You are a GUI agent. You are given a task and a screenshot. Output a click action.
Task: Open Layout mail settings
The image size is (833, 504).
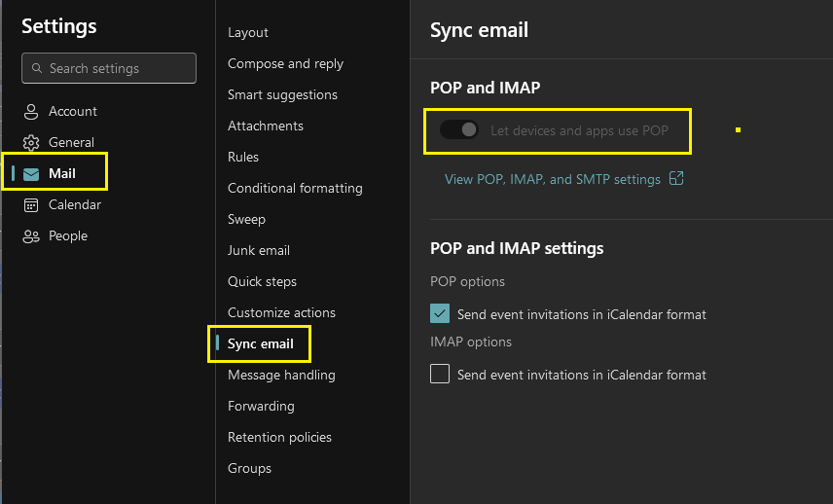pyautogui.click(x=247, y=32)
